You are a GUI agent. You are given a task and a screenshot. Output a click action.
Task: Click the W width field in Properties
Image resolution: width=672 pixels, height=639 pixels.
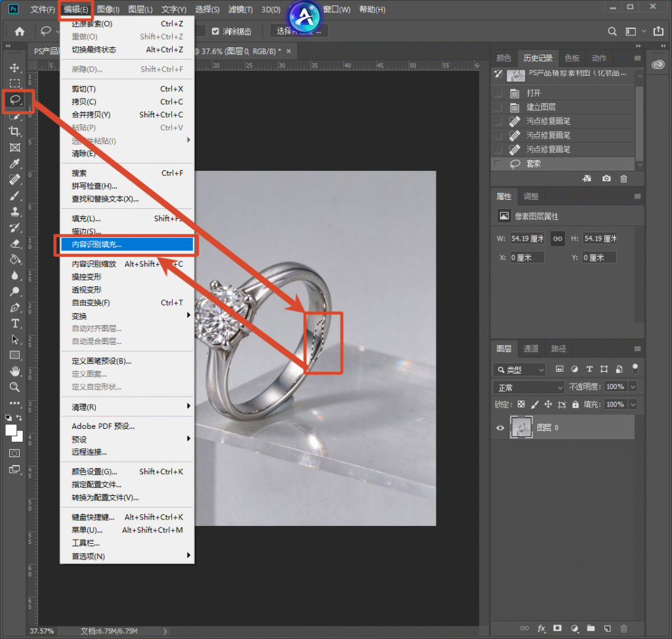[x=527, y=238]
